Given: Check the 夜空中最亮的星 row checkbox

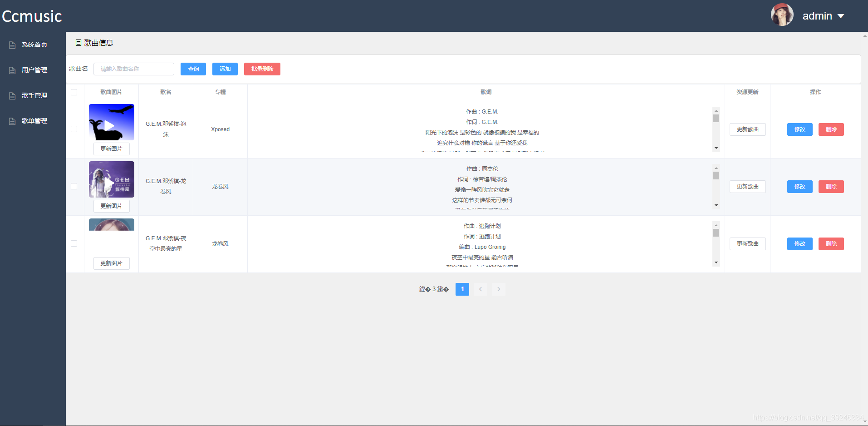Looking at the screenshot, I should click(x=74, y=243).
